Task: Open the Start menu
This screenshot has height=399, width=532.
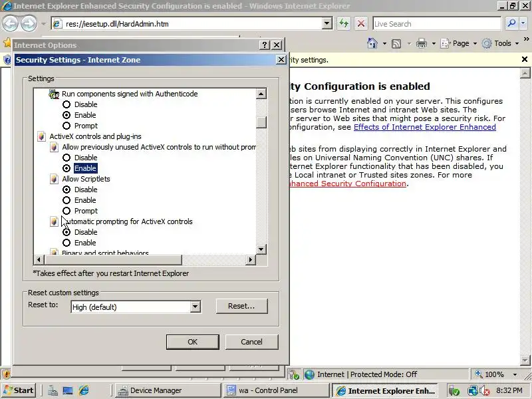Action: 19,390
